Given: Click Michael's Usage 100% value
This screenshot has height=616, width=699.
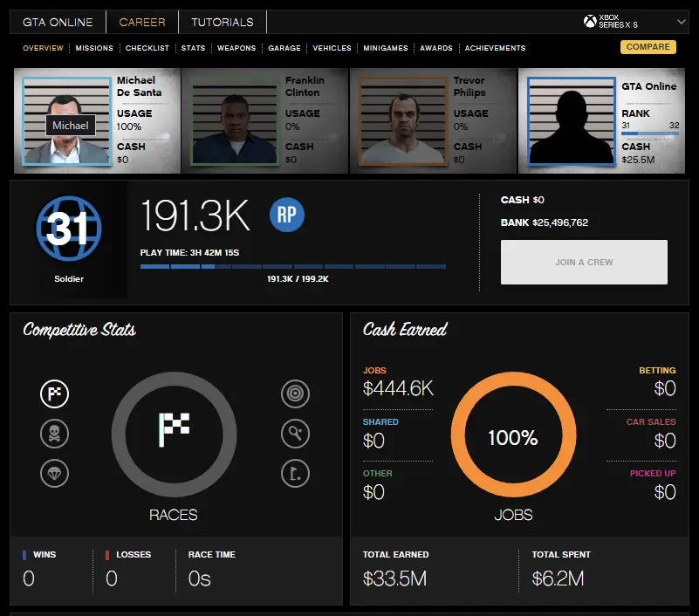Looking at the screenshot, I should tap(129, 127).
